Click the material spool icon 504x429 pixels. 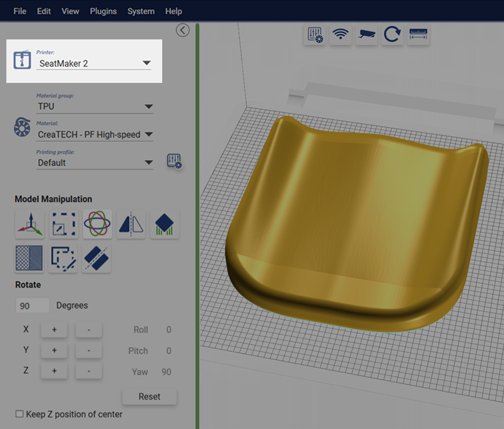click(x=22, y=127)
